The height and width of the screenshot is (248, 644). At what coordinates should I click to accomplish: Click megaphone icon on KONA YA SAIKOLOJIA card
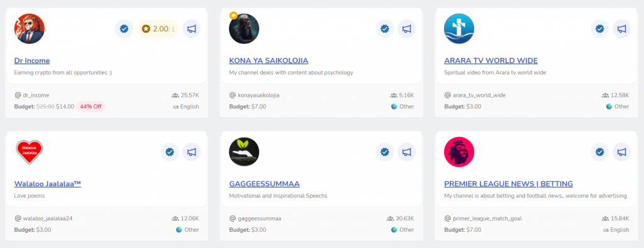pos(407,29)
